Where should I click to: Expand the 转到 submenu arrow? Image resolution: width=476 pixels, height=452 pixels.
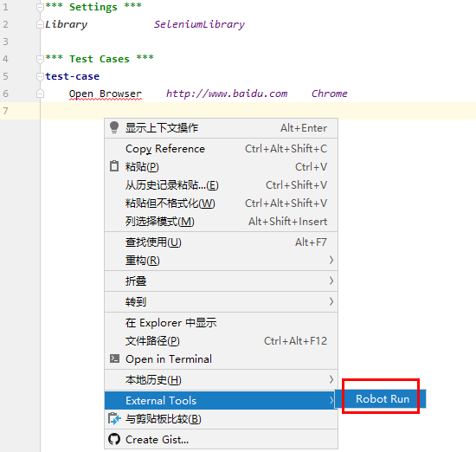point(331,301)
